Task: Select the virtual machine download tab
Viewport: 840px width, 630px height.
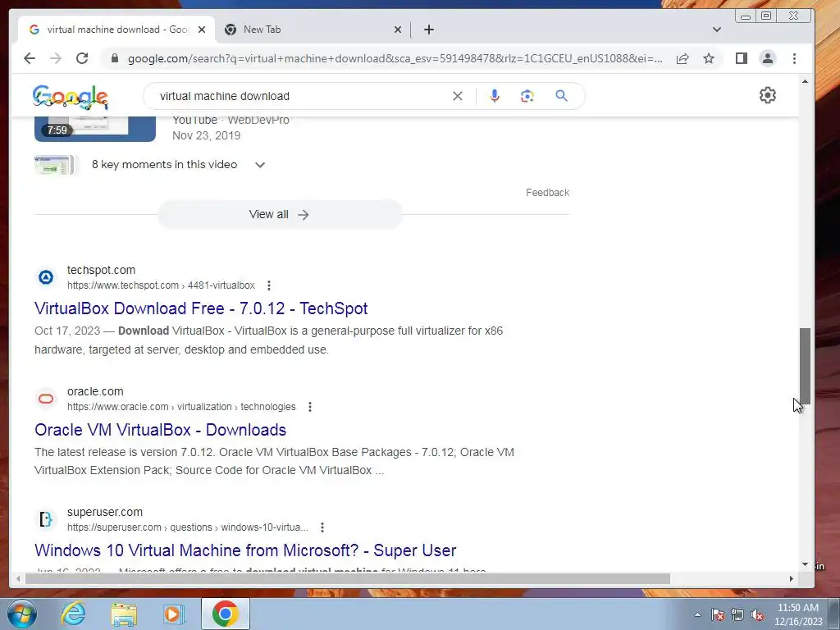Action: pos(116,30)
